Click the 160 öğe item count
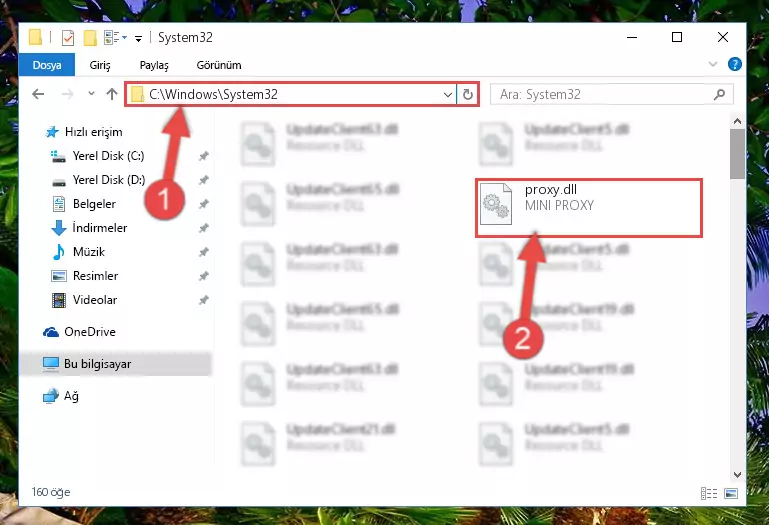This screenshot has height=525, width=769. click(x=51, y=492)
